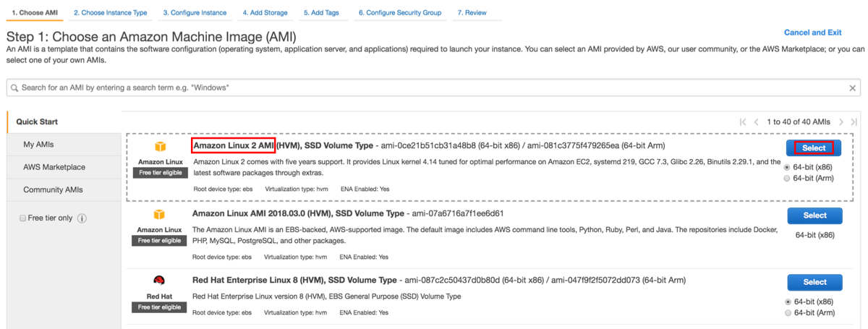Screen dimensions: 868x329
Task: Click the Amazon Linux AMI 2018.03.0 title
Action: (298, 214)
